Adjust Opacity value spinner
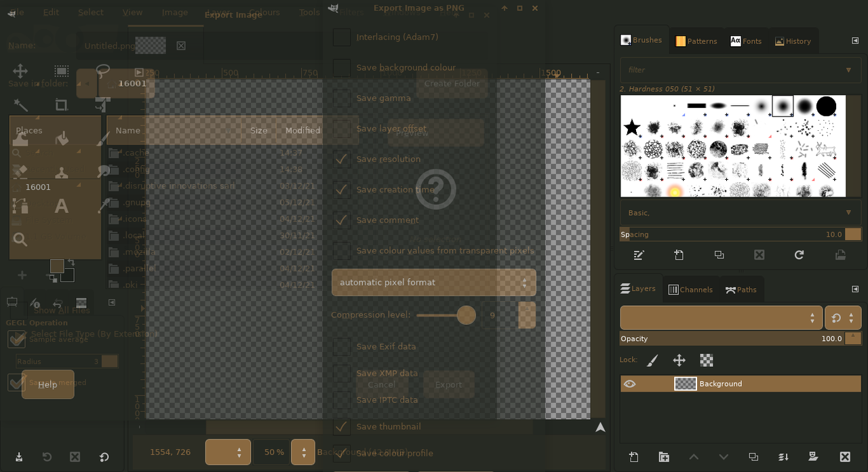 [853, 338]
